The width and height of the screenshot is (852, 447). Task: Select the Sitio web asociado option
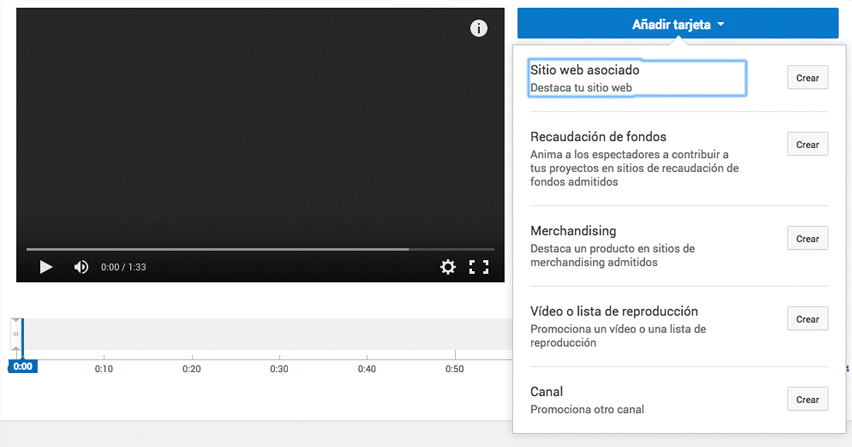click(637, 78)
